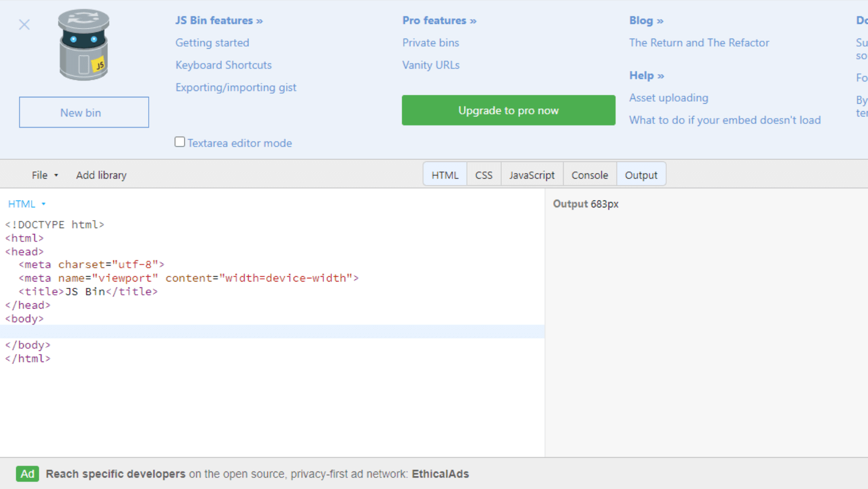The height and width of the screenshot is (489, 868).
Task: Open the Getting started guide
Action: click(x=212, y=42)
